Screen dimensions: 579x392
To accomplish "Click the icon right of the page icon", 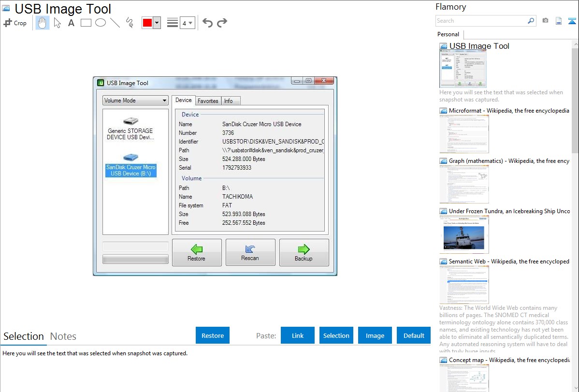I will [572, 21].
